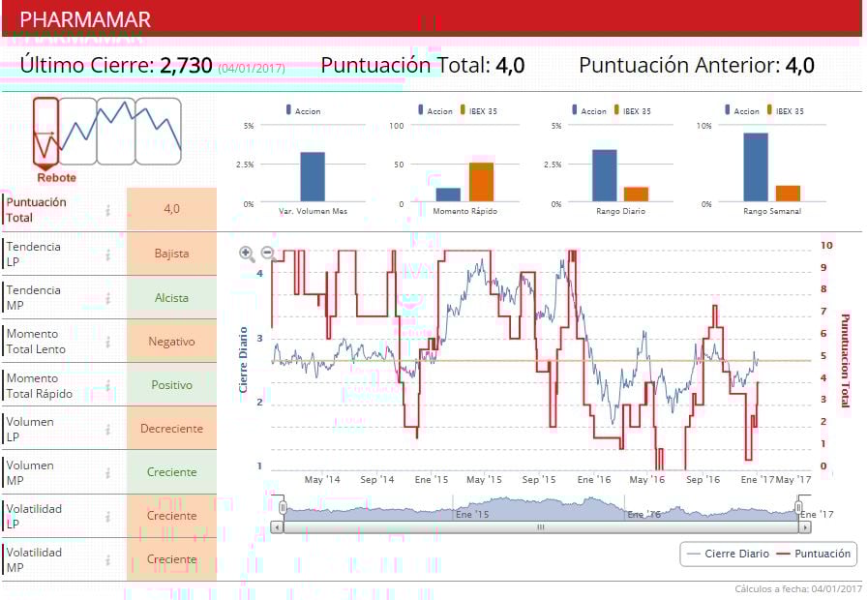Click the Tendencia LP row label

(33, 255)
